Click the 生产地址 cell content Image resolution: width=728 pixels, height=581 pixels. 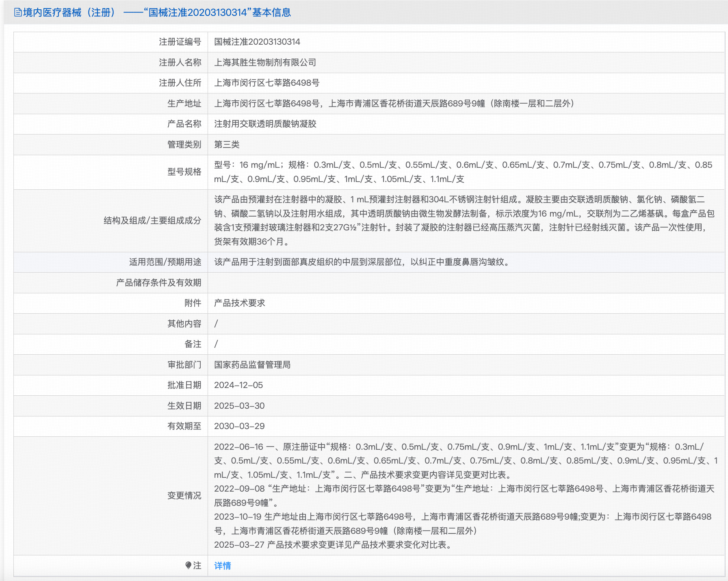(394, 103)
